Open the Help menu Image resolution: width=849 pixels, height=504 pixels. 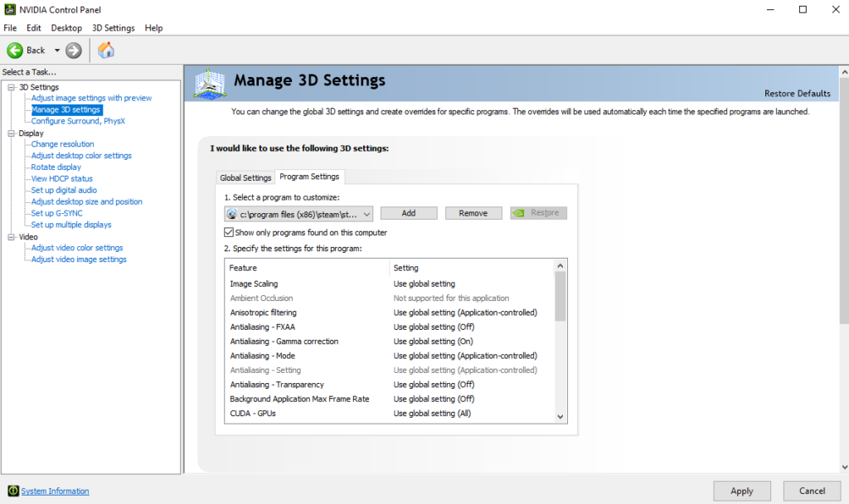tap(153, 27)
